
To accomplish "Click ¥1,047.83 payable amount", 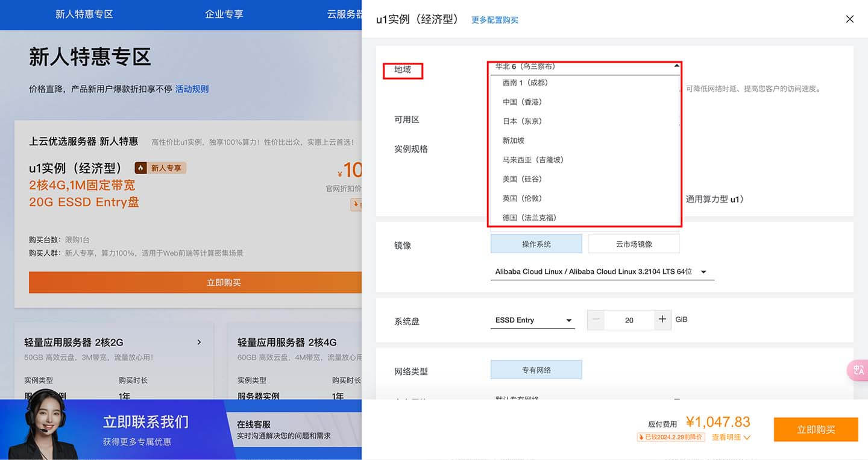I will (x=718, y=423).
